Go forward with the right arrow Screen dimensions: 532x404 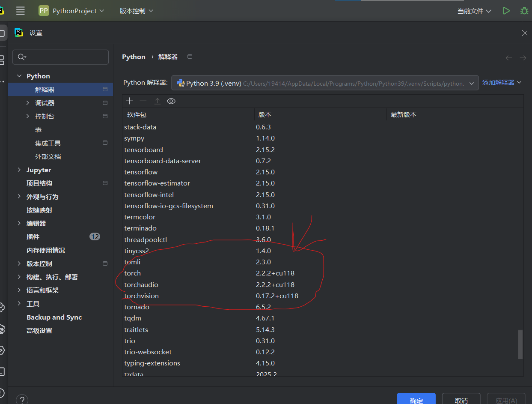523,57
